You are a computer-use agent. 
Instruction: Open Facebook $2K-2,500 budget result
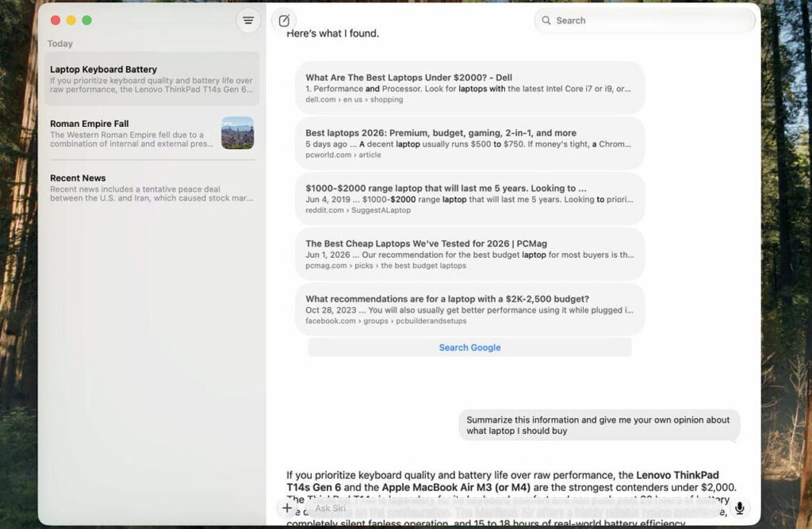point(469,309)
